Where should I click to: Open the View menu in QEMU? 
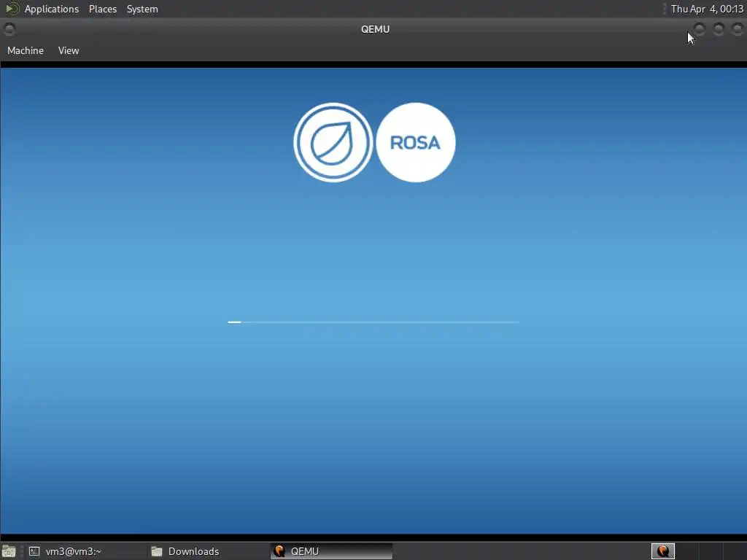(x=69, y=50)
